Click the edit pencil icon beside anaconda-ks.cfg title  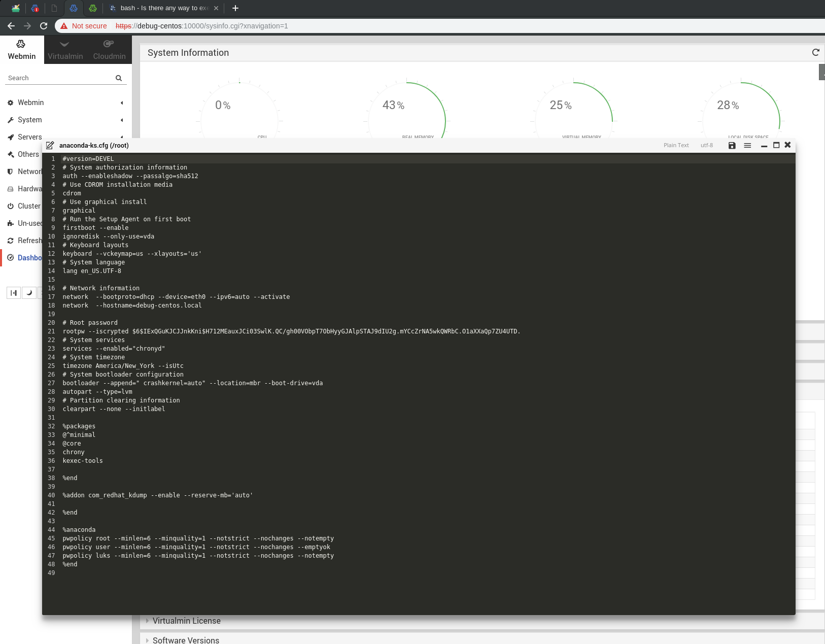tap(50, 145)
